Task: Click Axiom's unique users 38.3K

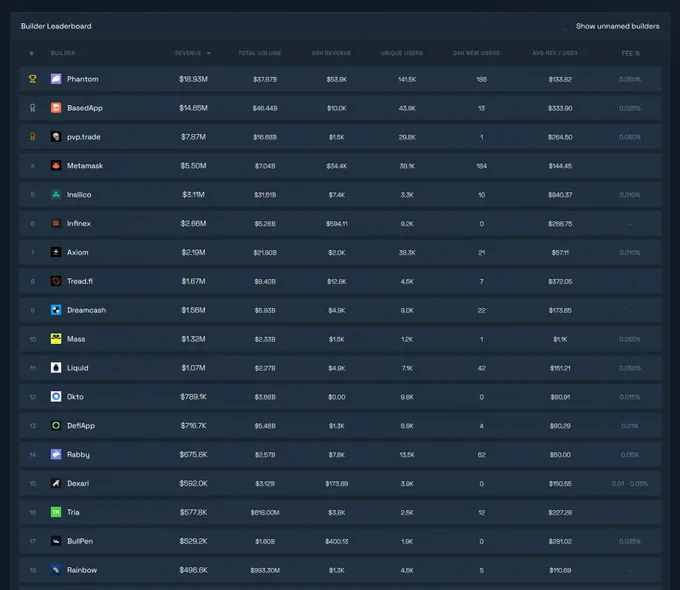Action: (407, 252)
